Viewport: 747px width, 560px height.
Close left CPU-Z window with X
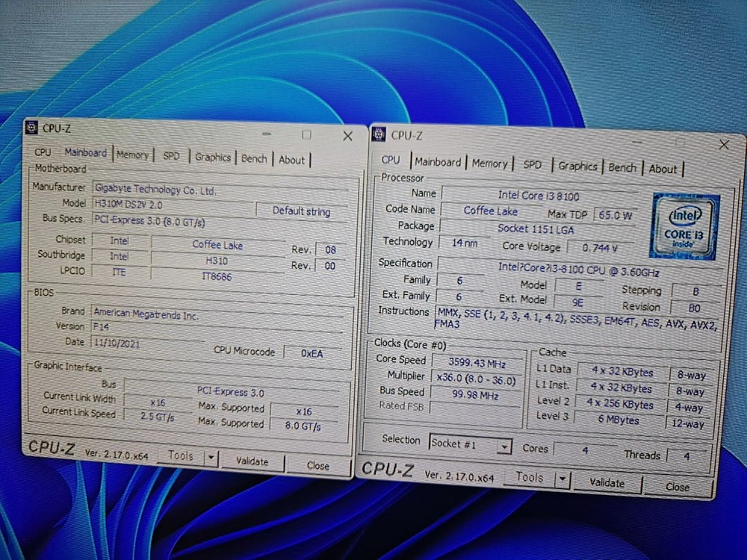pos(348,136)
